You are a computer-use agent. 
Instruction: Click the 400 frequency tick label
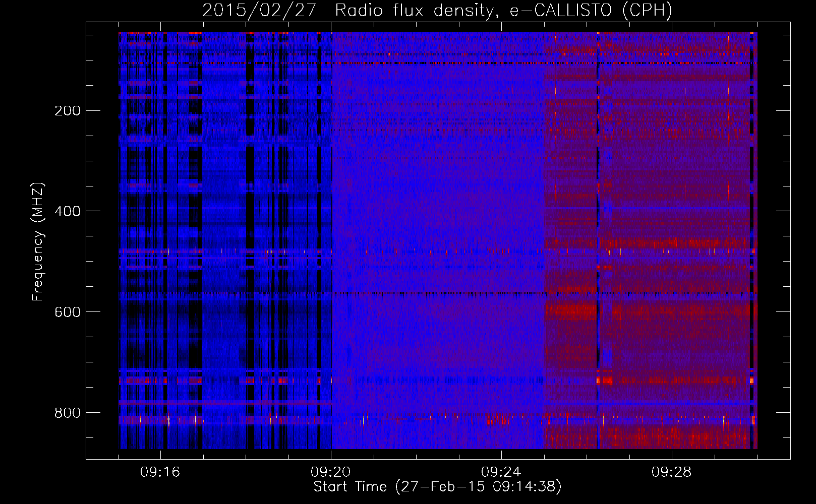[68, 211]
